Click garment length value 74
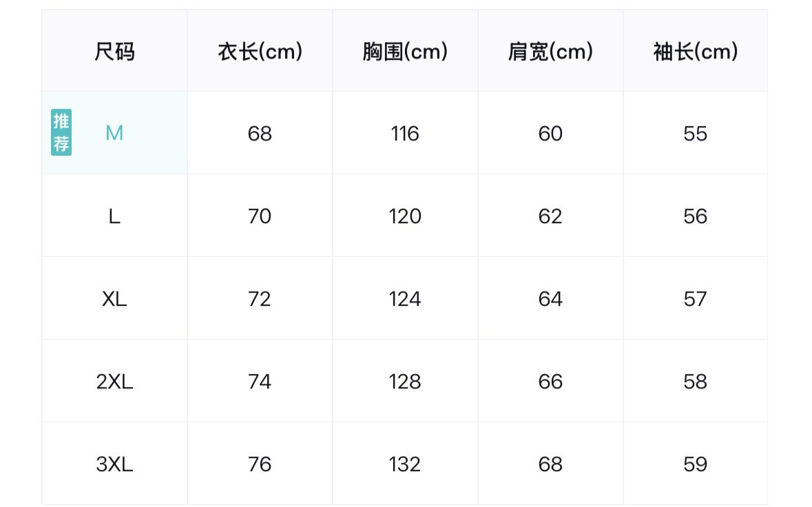812x507 pixels. (260, 382)
